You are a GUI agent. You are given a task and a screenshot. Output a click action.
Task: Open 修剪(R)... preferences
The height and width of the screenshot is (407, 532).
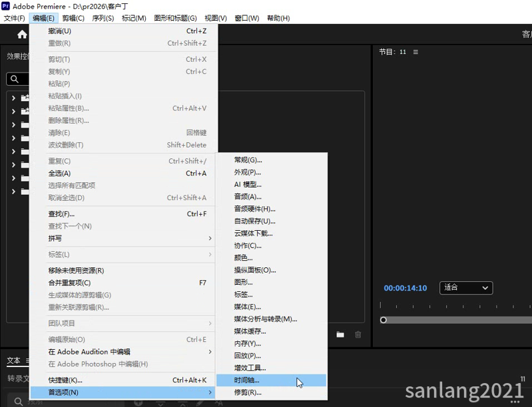pos(272,392)
